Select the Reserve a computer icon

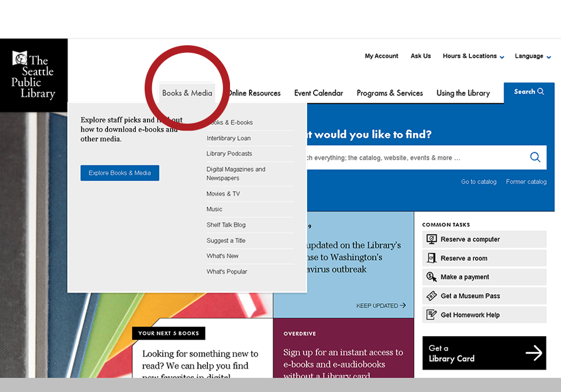coord(431,239)
